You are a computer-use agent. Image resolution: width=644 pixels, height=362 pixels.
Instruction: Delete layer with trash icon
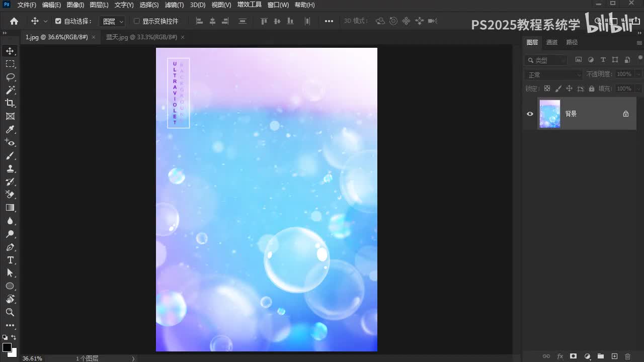click(x=627, y=356)
